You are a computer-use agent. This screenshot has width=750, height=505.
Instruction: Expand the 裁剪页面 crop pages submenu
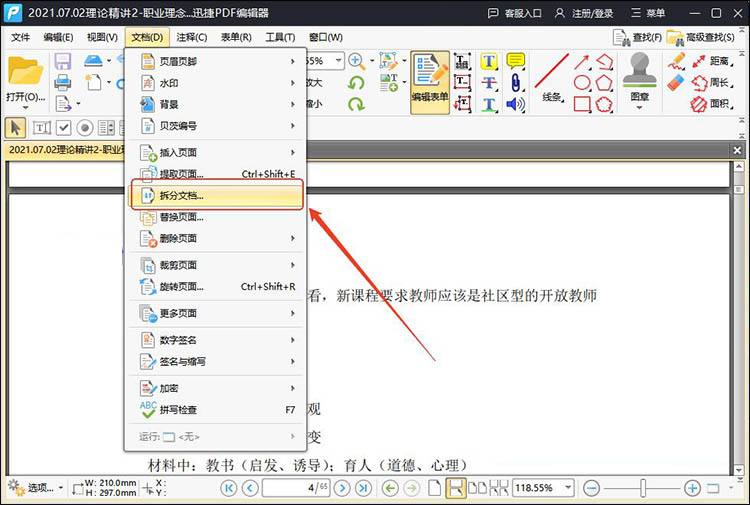(216, 265)
